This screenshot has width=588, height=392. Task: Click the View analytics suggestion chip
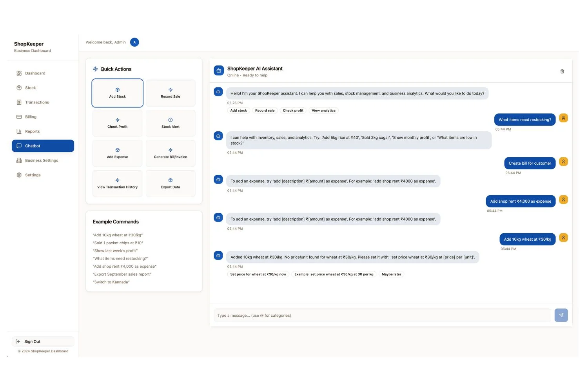323,111
